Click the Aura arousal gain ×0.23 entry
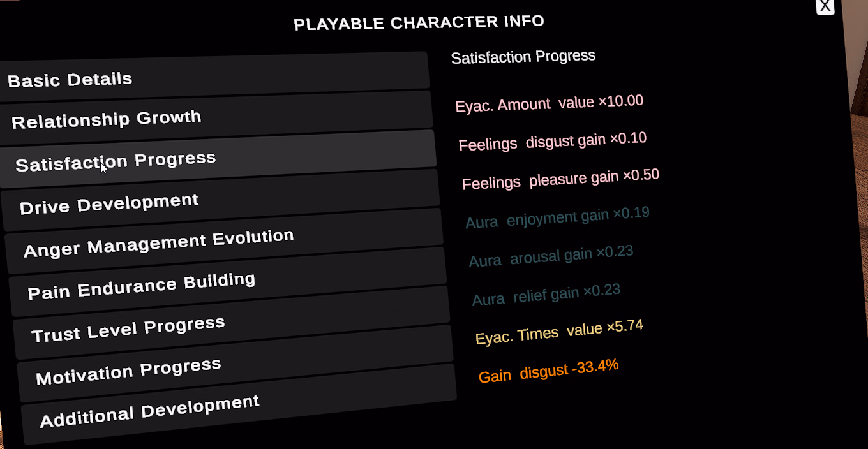Screen dimensions: 868x449 [551, 256]
